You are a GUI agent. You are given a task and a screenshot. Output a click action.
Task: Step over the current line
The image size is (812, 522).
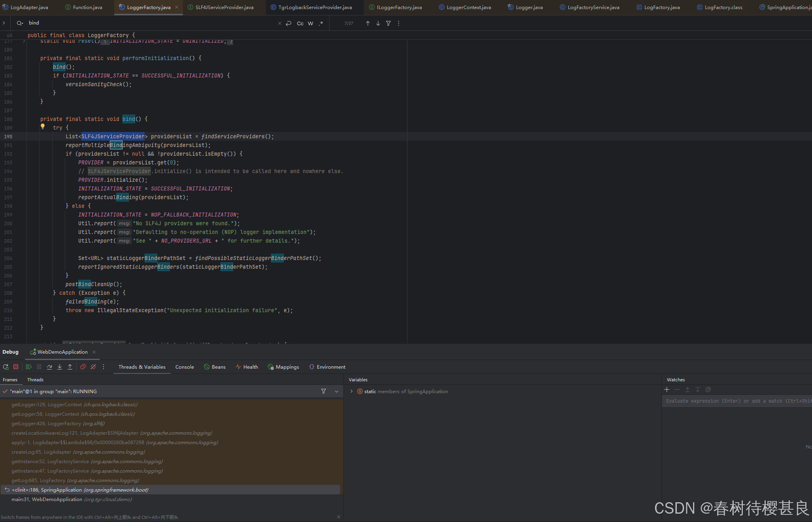click(x=49, y=367)
